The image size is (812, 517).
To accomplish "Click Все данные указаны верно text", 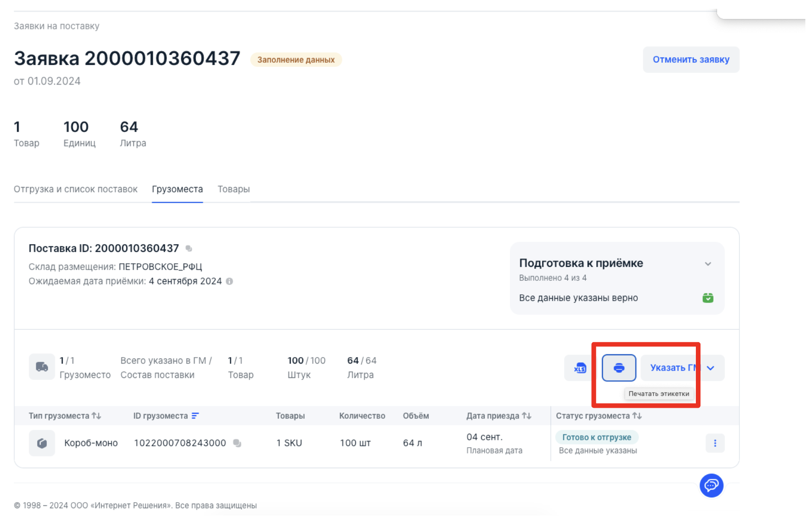I will click(x=578, y=298).
